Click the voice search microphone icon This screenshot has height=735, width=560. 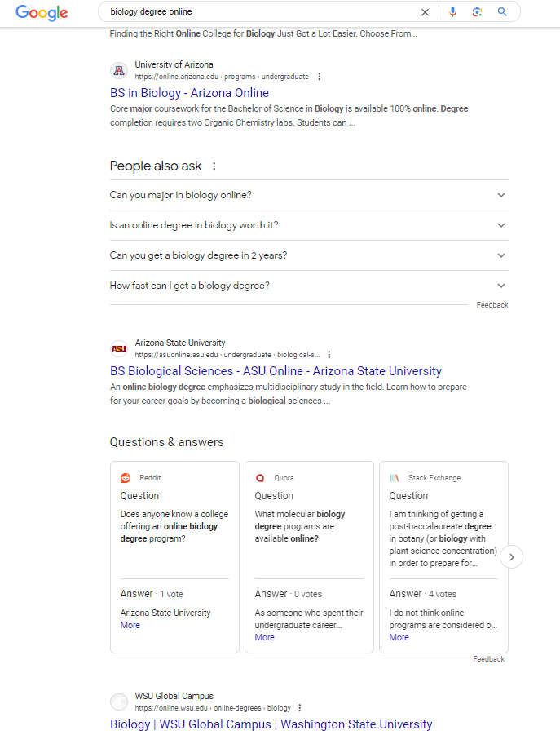click(453, 12)
